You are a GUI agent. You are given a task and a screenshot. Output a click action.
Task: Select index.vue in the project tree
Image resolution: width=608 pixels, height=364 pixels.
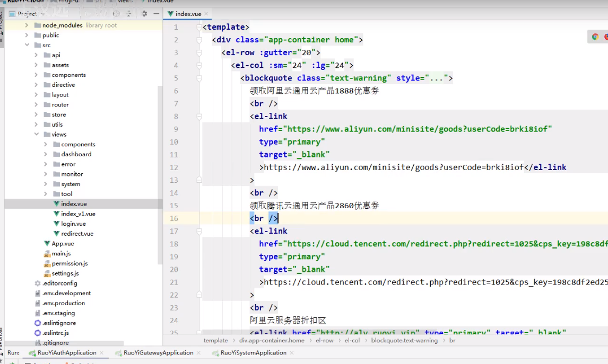(x=74, y=203)
